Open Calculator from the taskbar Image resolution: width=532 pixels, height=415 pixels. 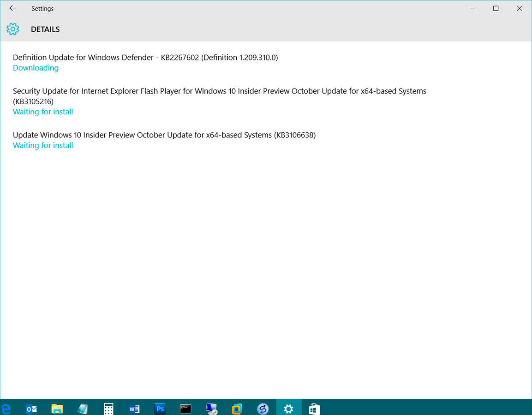pos(108,409)
